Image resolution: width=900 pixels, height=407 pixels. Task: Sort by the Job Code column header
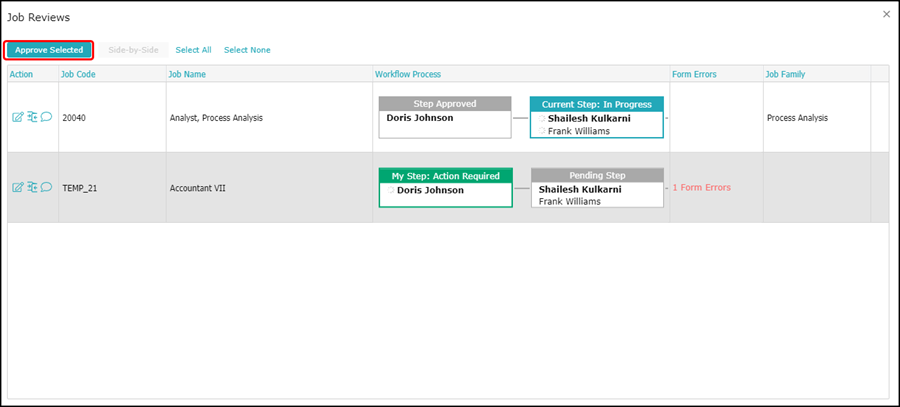tap(78, 74)
